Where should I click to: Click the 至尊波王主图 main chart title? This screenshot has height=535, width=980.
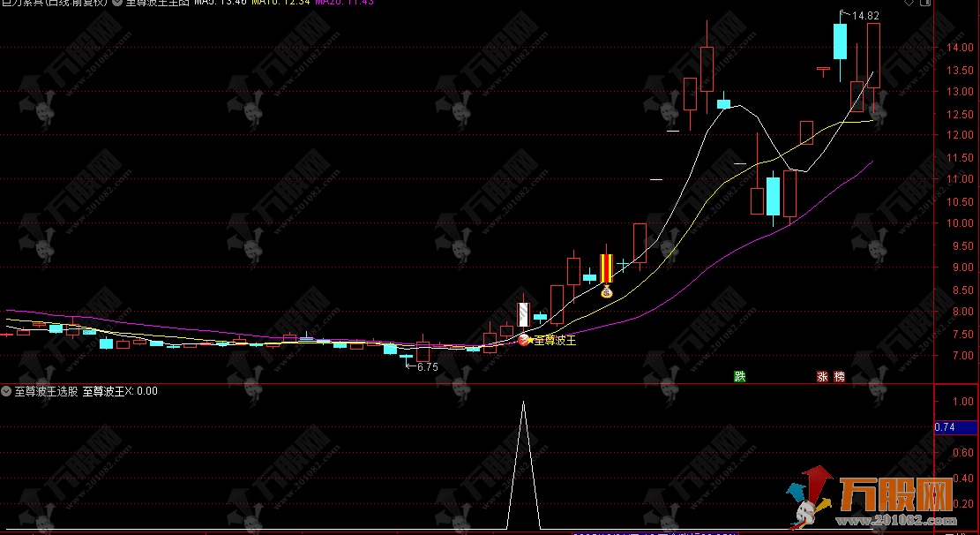pos(157,3)
